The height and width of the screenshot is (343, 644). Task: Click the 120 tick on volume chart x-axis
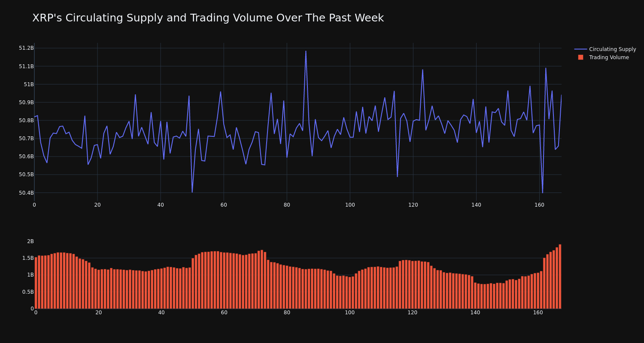pos(413,313)
